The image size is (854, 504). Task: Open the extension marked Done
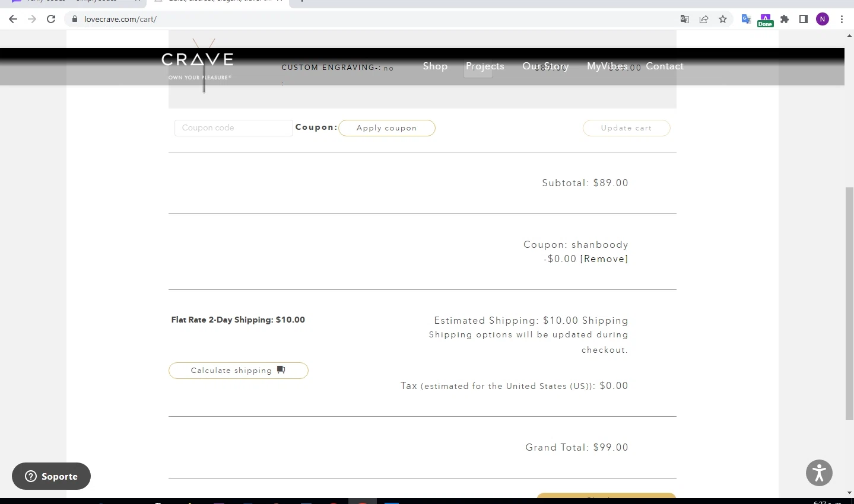click(x=766, y=20)
